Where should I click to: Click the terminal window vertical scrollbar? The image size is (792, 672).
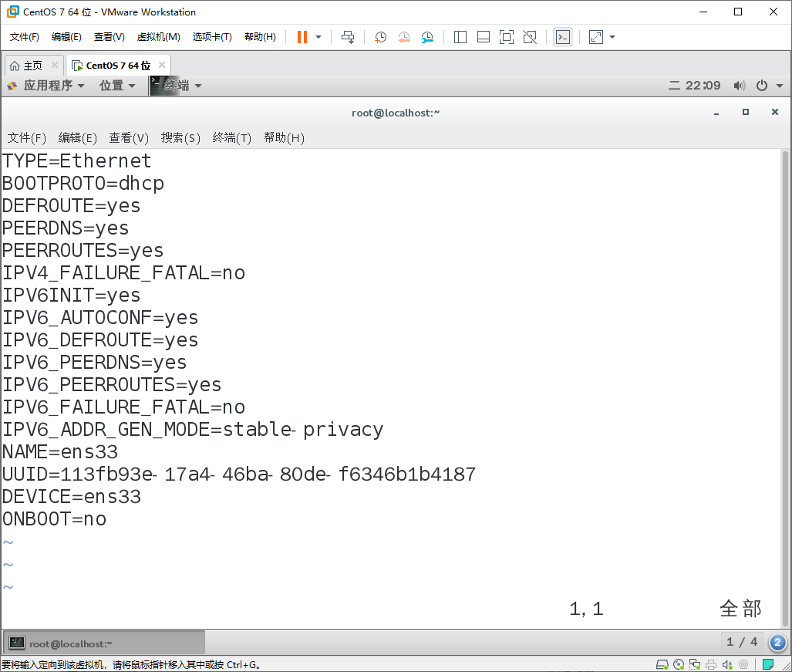[x=785, y=388]
